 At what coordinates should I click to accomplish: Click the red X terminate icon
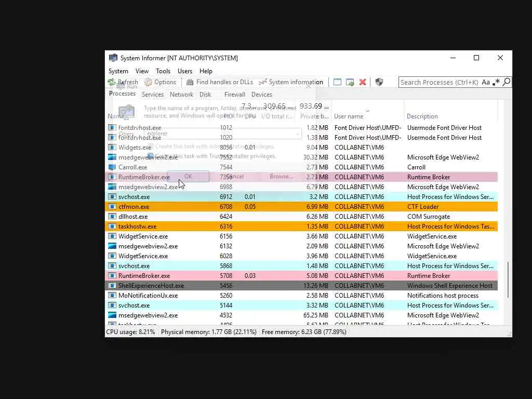[x=363, y=82]
